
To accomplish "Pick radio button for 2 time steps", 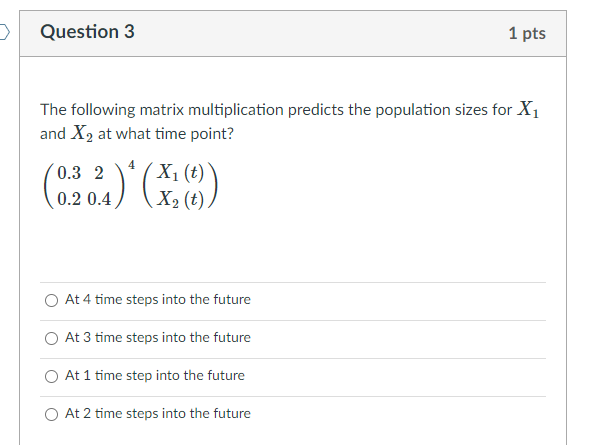I will [51, 414].
